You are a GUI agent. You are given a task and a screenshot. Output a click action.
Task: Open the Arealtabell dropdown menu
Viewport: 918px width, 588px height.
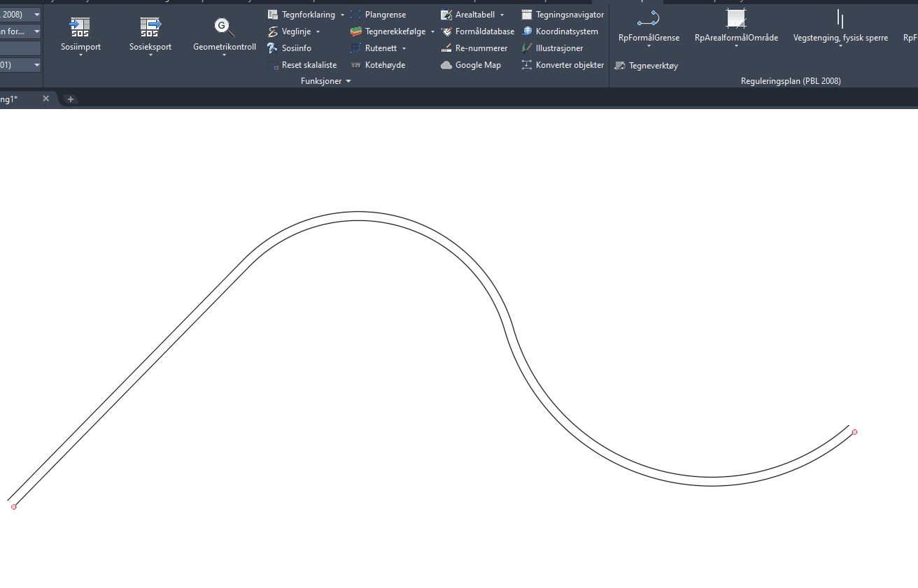[502, 15]
